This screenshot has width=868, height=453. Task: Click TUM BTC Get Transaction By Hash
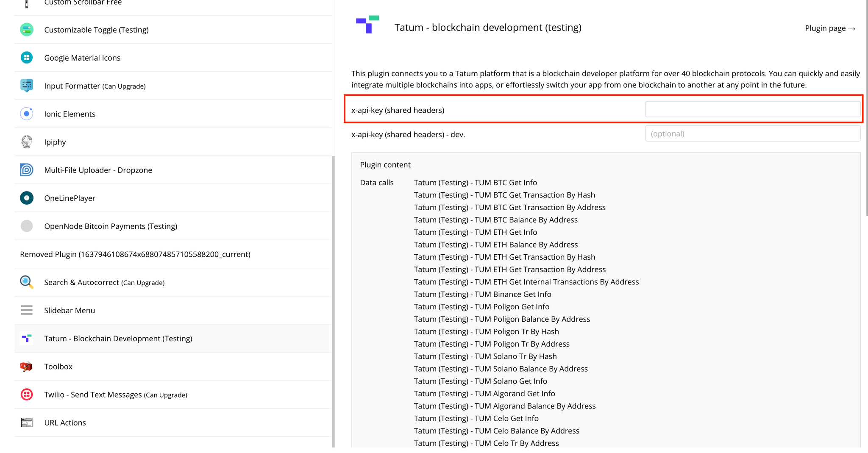[x=504, y=195]
